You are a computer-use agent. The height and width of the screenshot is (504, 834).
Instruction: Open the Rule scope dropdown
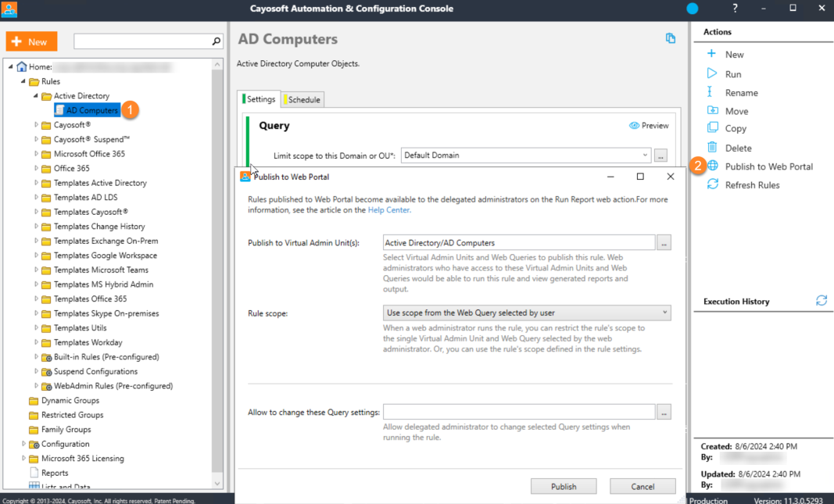527,313
